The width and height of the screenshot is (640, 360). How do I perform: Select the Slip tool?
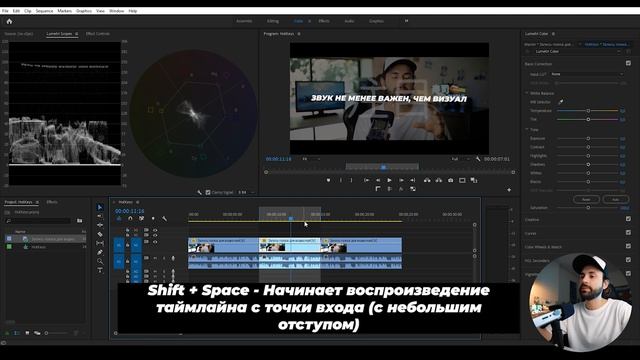(x=100, y=243)
